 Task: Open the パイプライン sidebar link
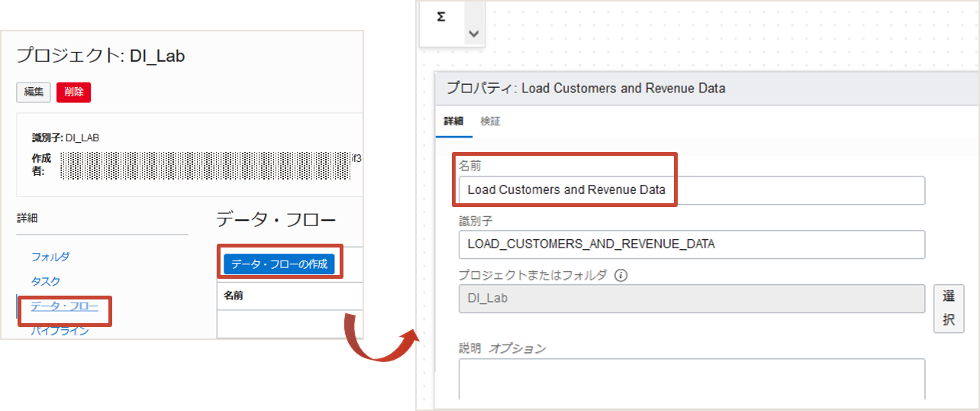[60, 331]
